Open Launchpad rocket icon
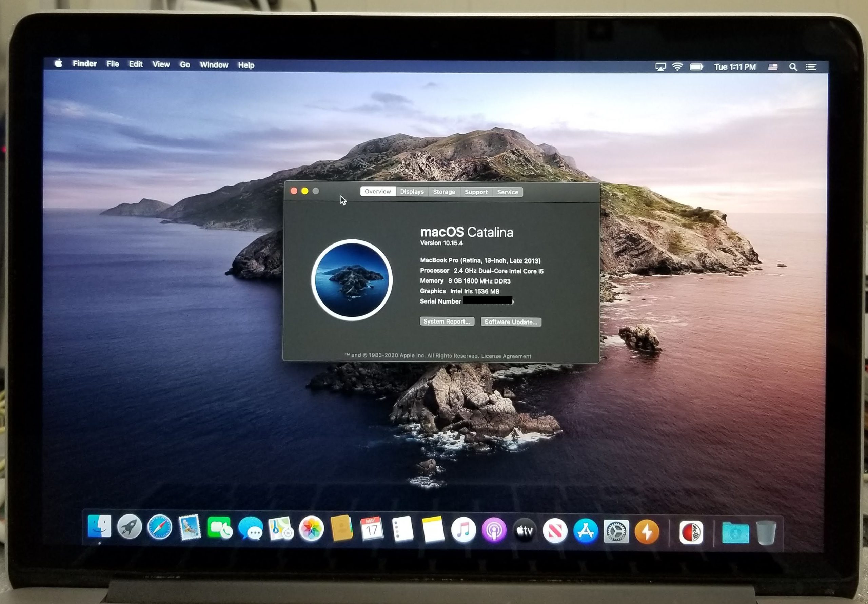This screenshot has width=868, height=604. click(129, 526)
